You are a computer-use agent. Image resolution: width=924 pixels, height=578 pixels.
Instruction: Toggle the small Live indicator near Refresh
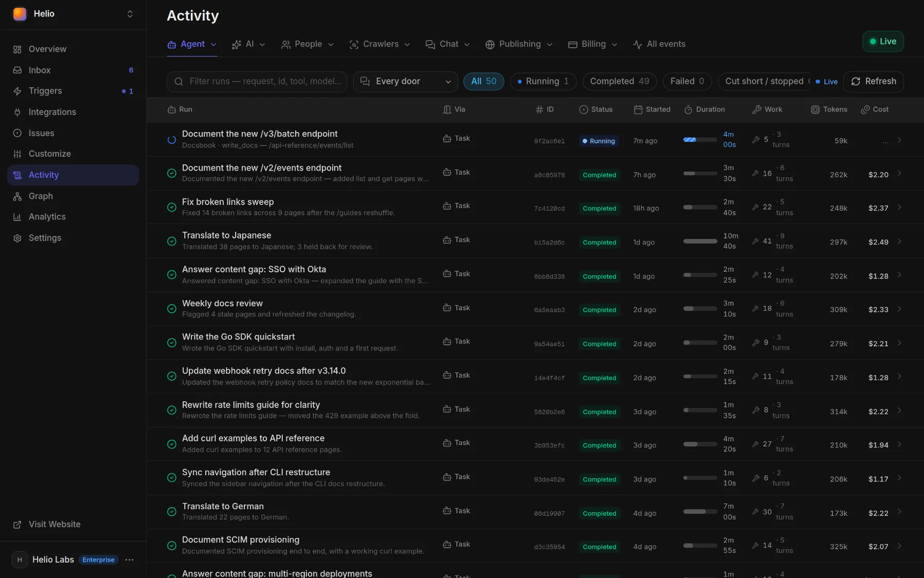pyautogui.click(x=826, y=82)
